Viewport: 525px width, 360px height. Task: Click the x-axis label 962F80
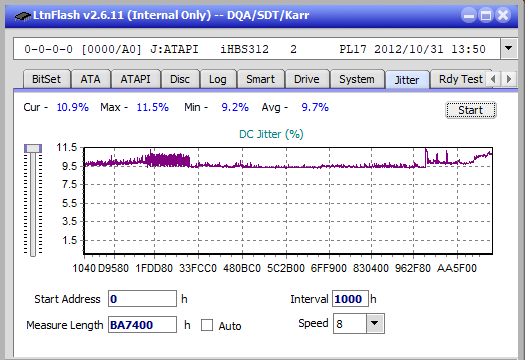[x=412, y=268]
